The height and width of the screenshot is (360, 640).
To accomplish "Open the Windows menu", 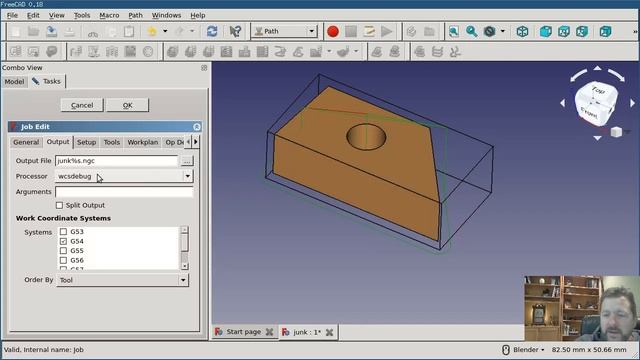I will click(166, 15).
